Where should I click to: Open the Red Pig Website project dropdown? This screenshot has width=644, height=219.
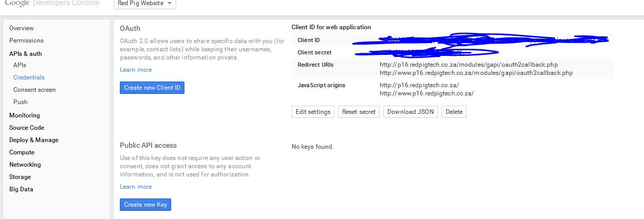tap(145, 4)
